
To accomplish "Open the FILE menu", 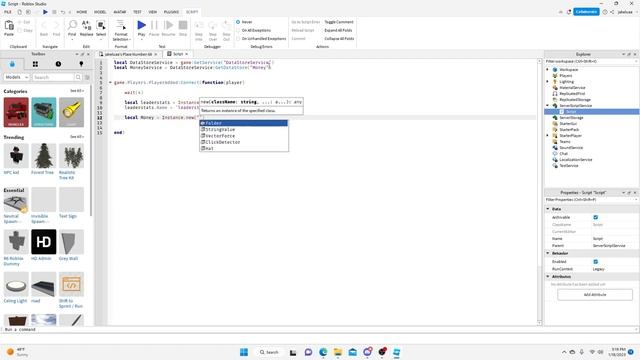I will (8, 12).
